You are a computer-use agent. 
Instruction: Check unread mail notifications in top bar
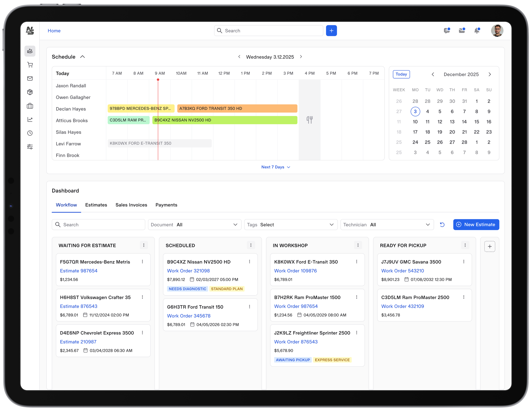[462, 30]
